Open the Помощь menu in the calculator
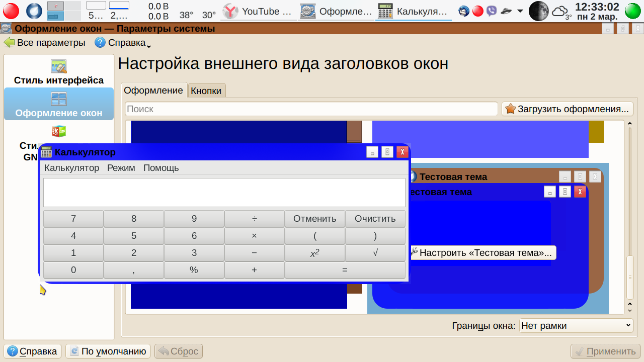The height and width of the screenshot is (362, 644). point(161,168)
